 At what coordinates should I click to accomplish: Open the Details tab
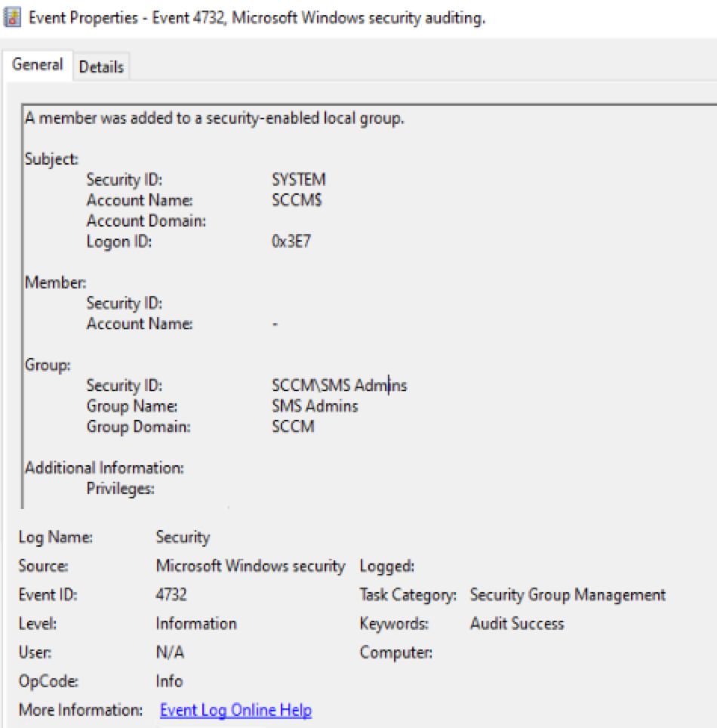[101, 67]
